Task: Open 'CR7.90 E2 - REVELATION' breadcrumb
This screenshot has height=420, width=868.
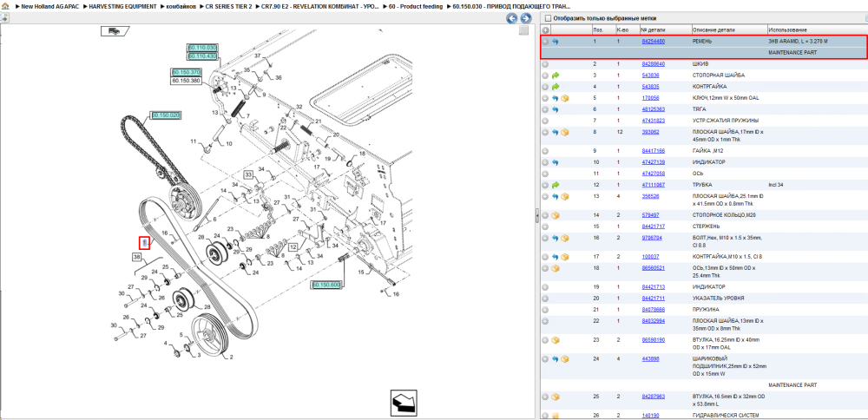Action: coord(320,6)
